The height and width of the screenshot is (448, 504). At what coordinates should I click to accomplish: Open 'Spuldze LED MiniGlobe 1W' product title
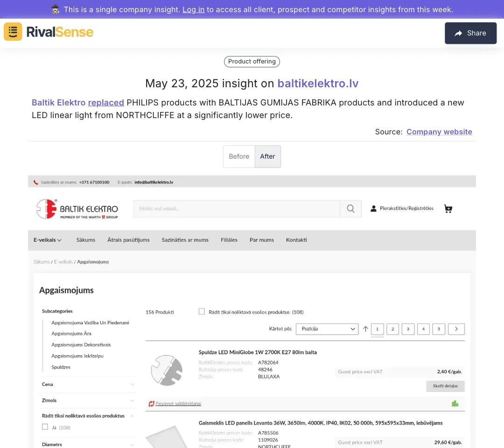tap(258, 352)
